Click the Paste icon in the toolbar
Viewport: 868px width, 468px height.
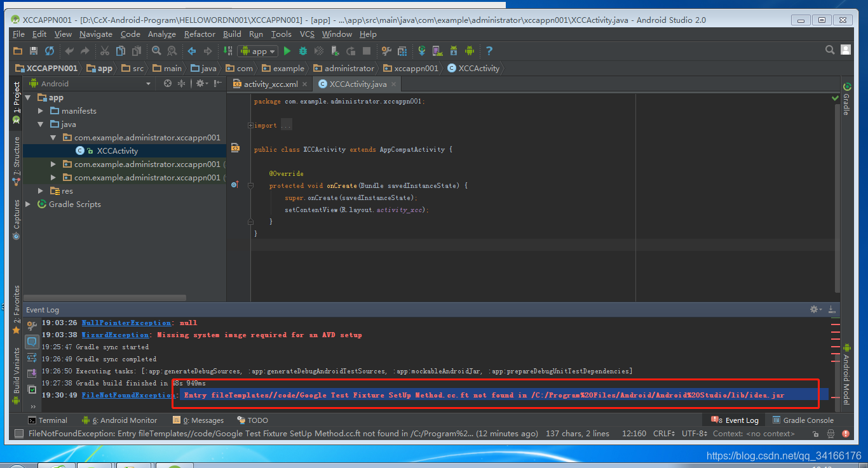coord(136,51)
